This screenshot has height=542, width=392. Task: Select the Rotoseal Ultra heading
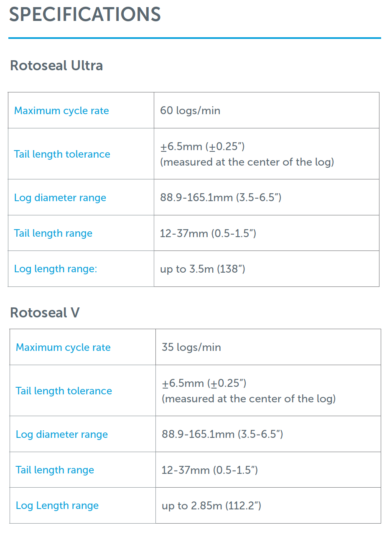click(56, 66)
